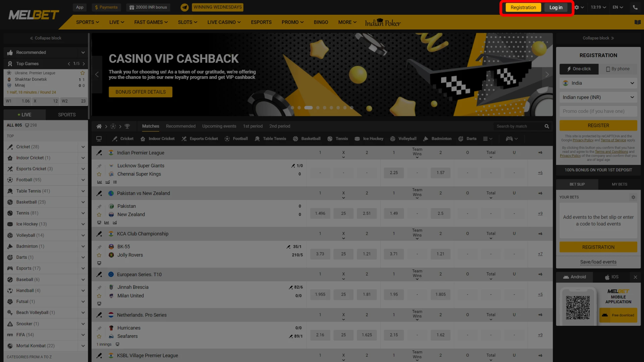Switch to PROMO navigation tab
644x362 pixels.
click(290, 22)
